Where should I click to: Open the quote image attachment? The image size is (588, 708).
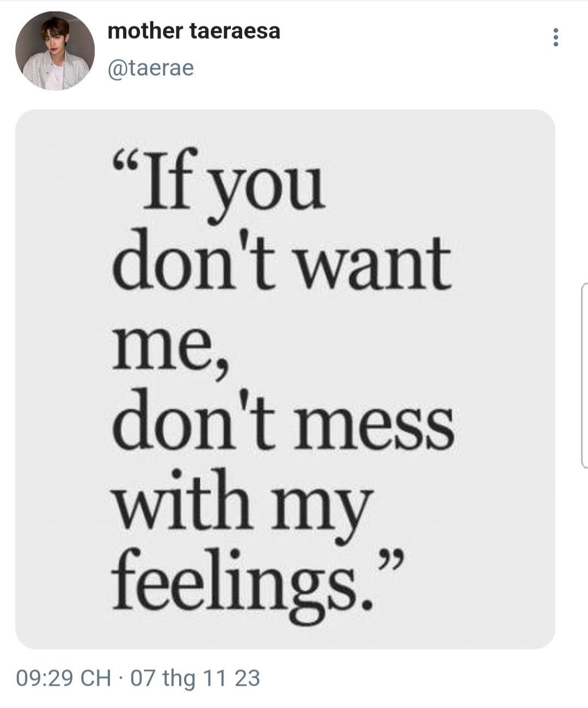point(285,379)
